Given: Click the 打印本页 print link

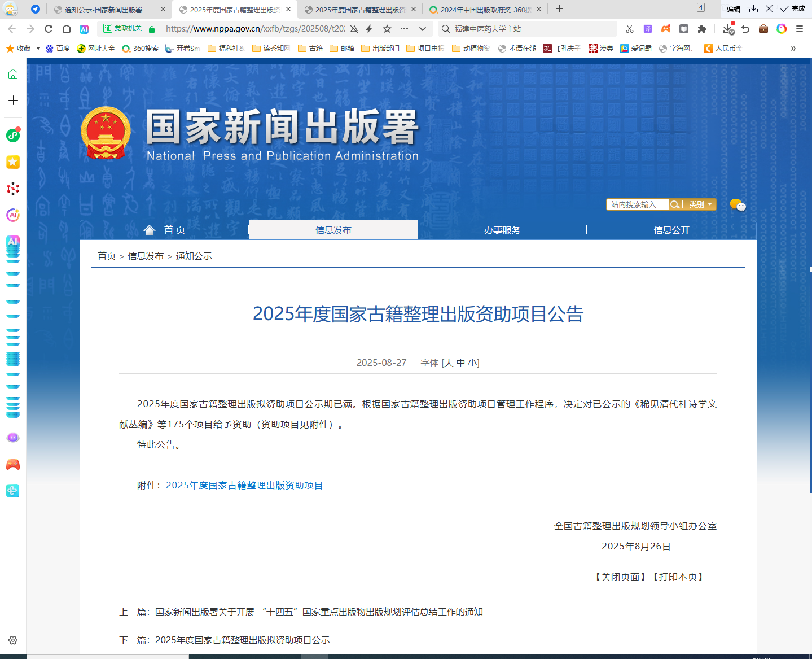Looking at the screenshot, I should (678, 577).
